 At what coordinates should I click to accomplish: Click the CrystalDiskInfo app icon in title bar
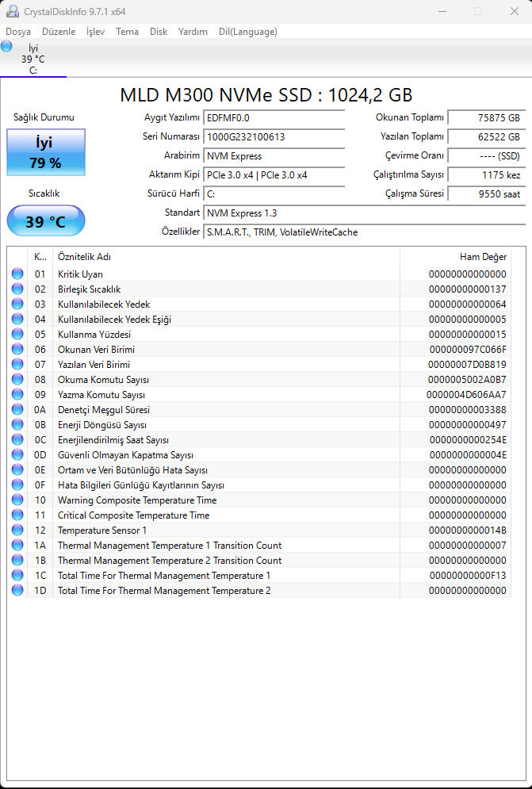point(12,11)
